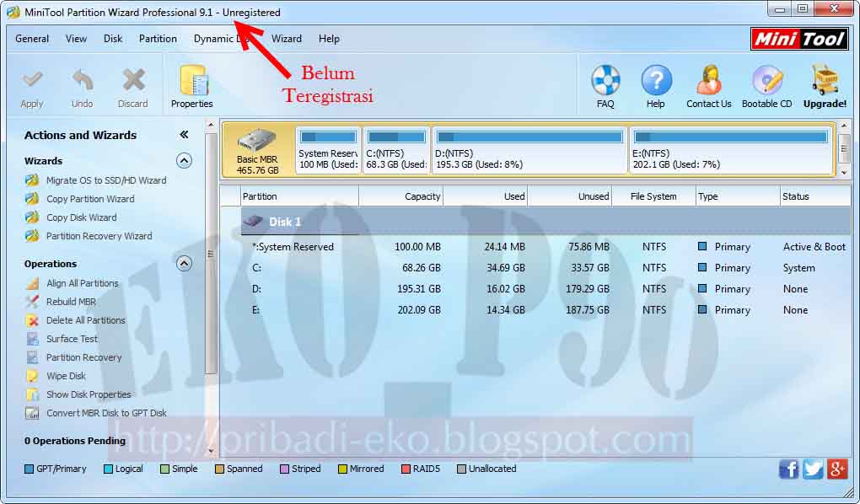Click the Upgrade! shopping cart icon
Image resolution: width=860 pixels, height=504 pixels.
coord(825,80)
